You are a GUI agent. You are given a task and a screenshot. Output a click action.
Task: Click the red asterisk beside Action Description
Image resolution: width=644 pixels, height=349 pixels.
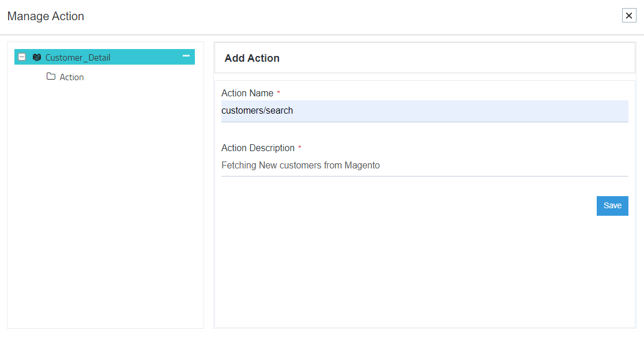[x=300, y=148]
